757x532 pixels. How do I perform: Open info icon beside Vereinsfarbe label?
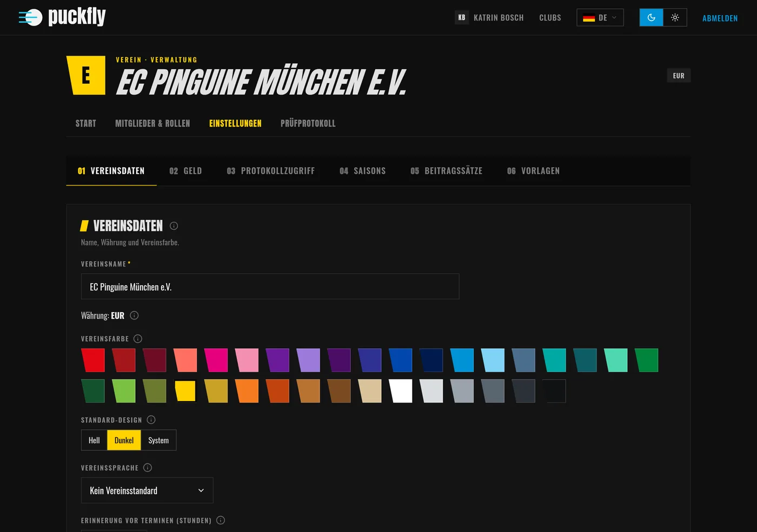click(138, 338)
